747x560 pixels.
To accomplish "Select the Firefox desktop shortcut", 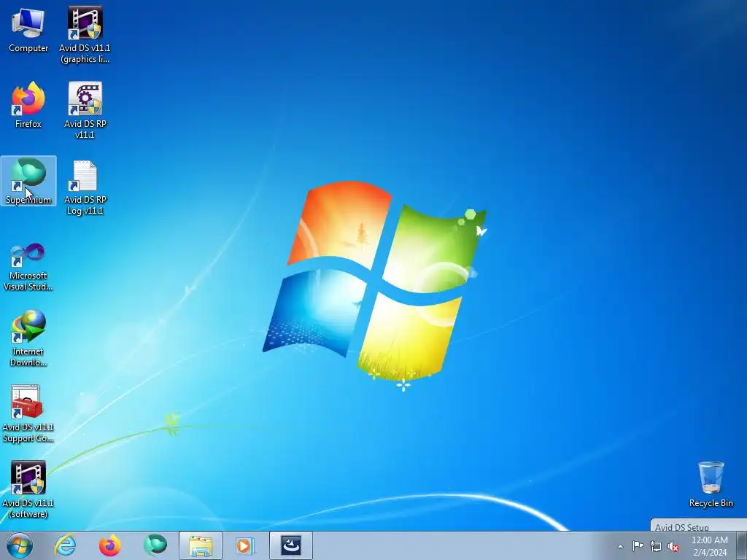I will pyautogui.click(x=28, y=105).
